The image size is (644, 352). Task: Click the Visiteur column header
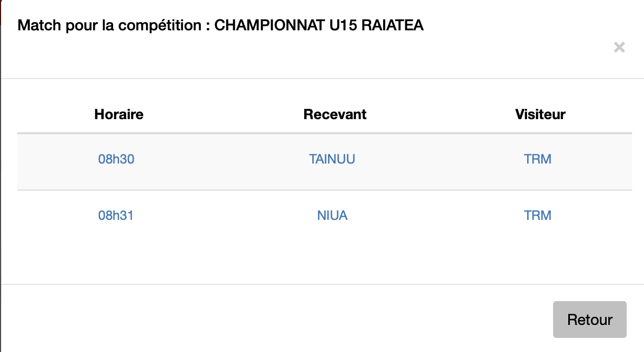(x=540, y=114)
